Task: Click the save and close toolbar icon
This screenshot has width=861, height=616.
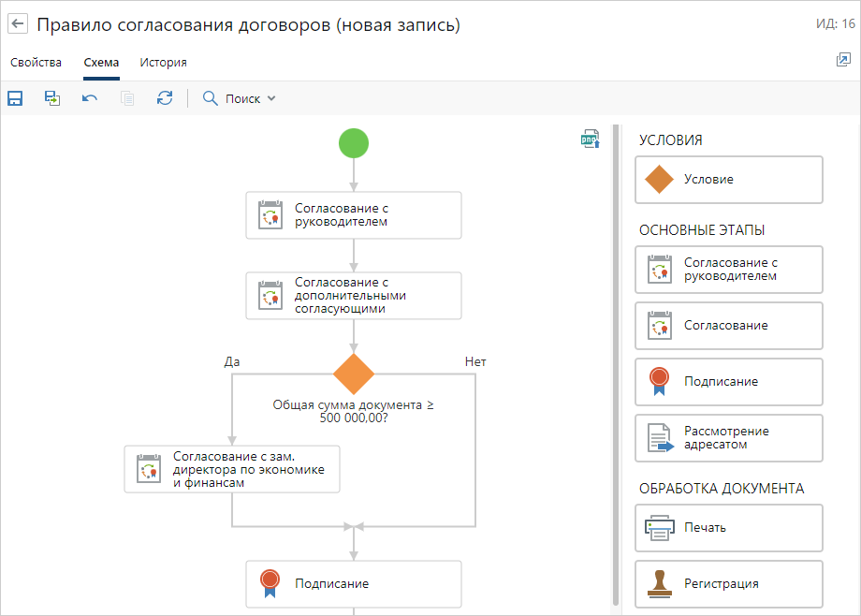Action: point(52,98)
